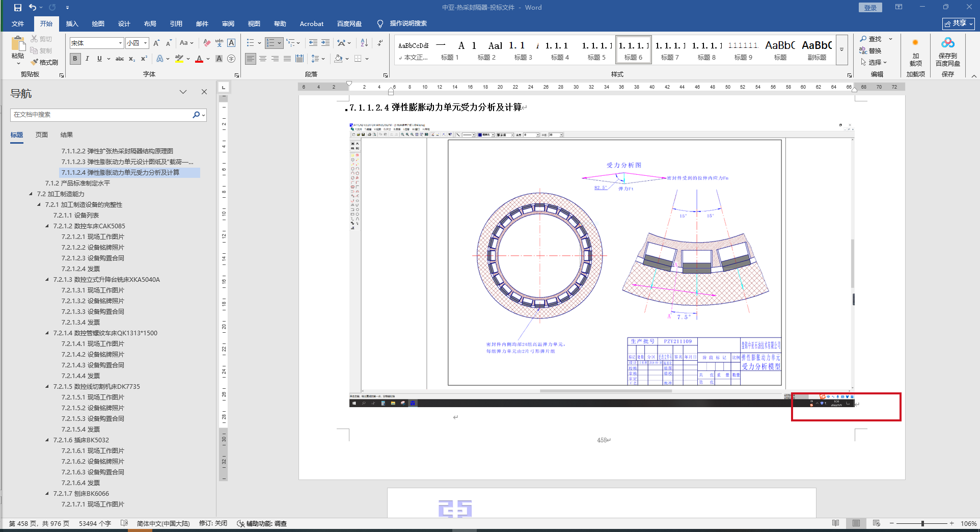Image resolution: width=980 pixels, height=532 pixels.
Task: Collapse the 7.2.1.2 数控车床CAK5085 heading
Action: coord(47,226)
